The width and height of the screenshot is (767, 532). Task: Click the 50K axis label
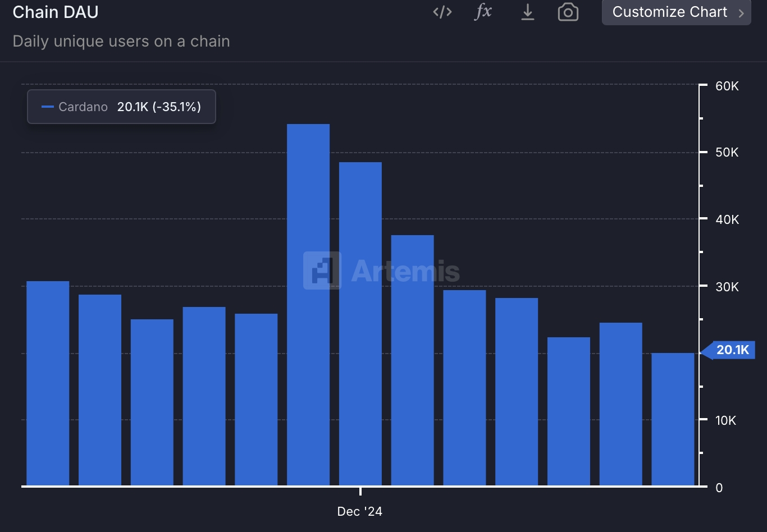click(727, 153)
